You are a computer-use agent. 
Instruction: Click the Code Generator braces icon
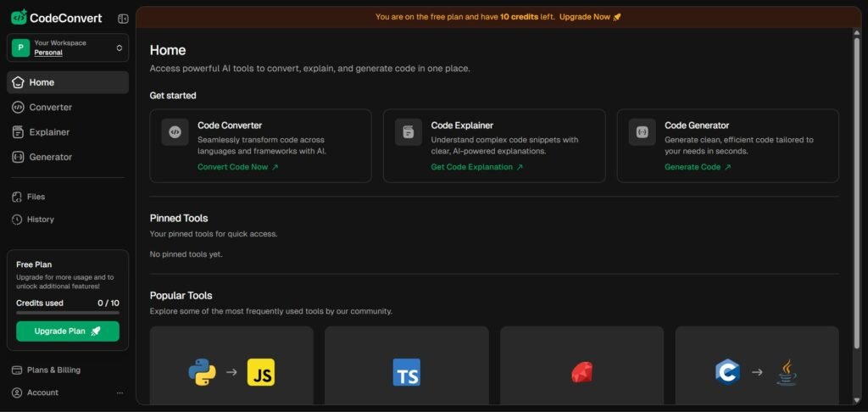point(643,131)
